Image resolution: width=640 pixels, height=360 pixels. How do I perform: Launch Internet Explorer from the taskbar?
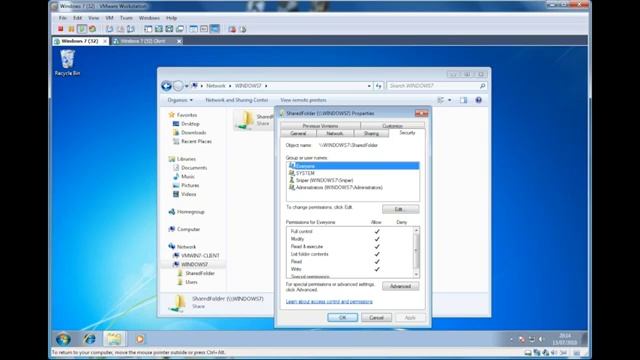pos(89,339)
